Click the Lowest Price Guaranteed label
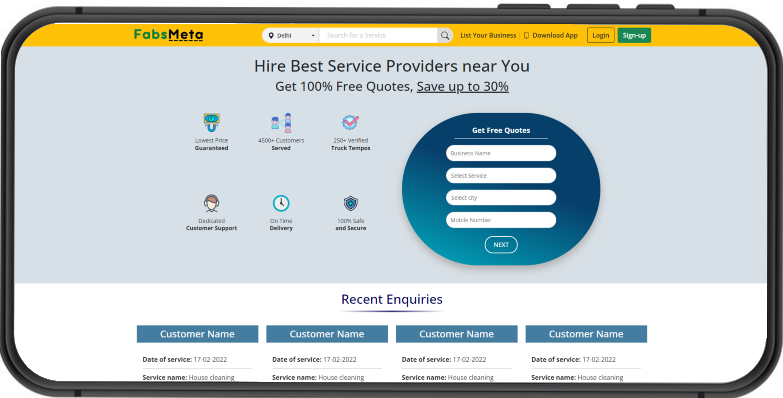 tap(212, 144)
